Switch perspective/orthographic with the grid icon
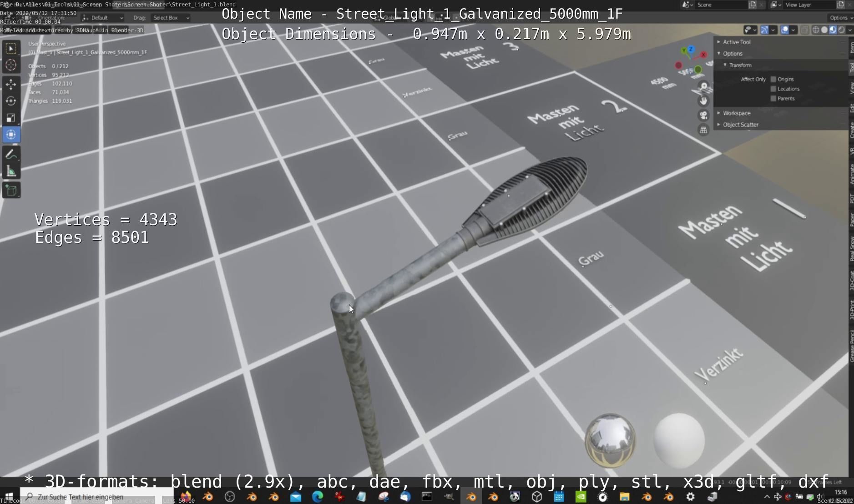This screenshot has height=504, width=854. (704, 130)
